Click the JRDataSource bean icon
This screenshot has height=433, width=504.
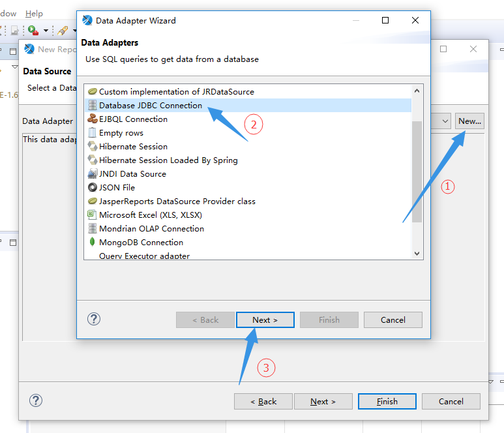tap(92, 91)
